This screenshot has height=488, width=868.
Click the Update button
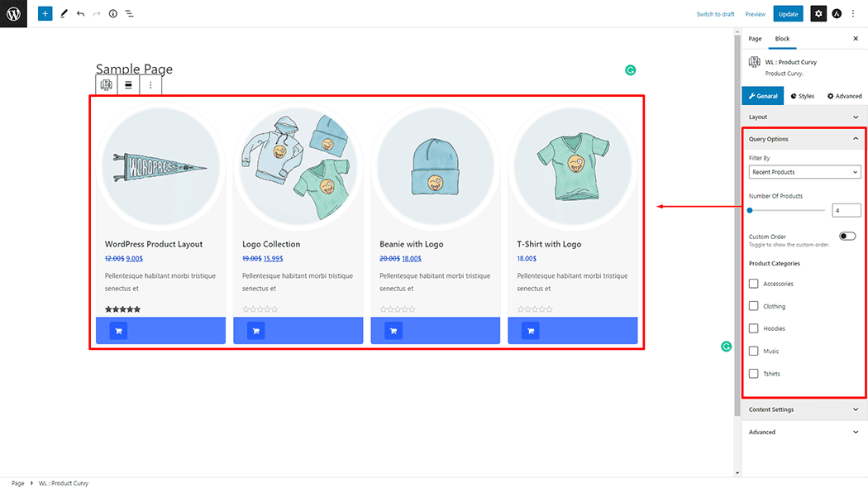788,14
